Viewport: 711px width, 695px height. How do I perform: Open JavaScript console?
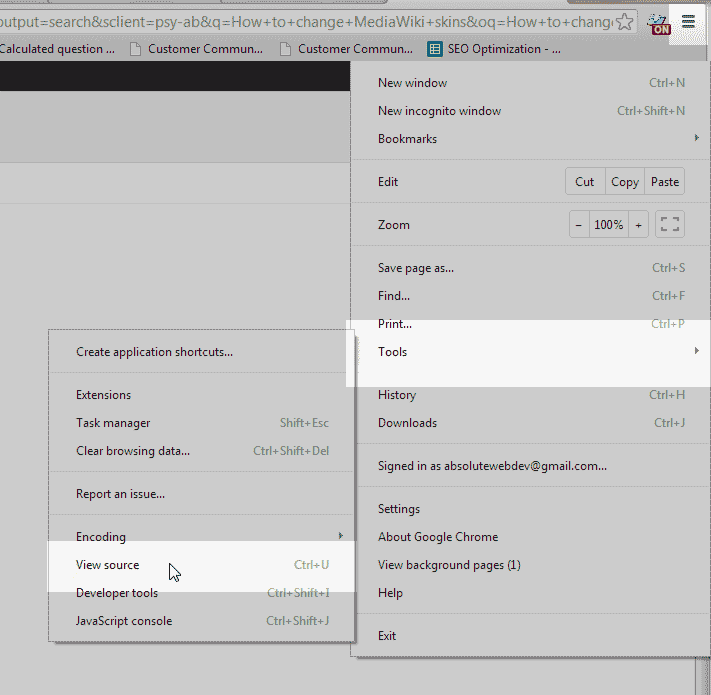pyautogui.click(x=201, y=621)
